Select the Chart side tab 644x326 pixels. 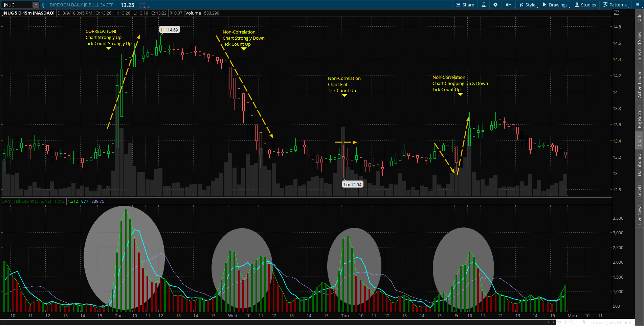[x=639, y=140]
